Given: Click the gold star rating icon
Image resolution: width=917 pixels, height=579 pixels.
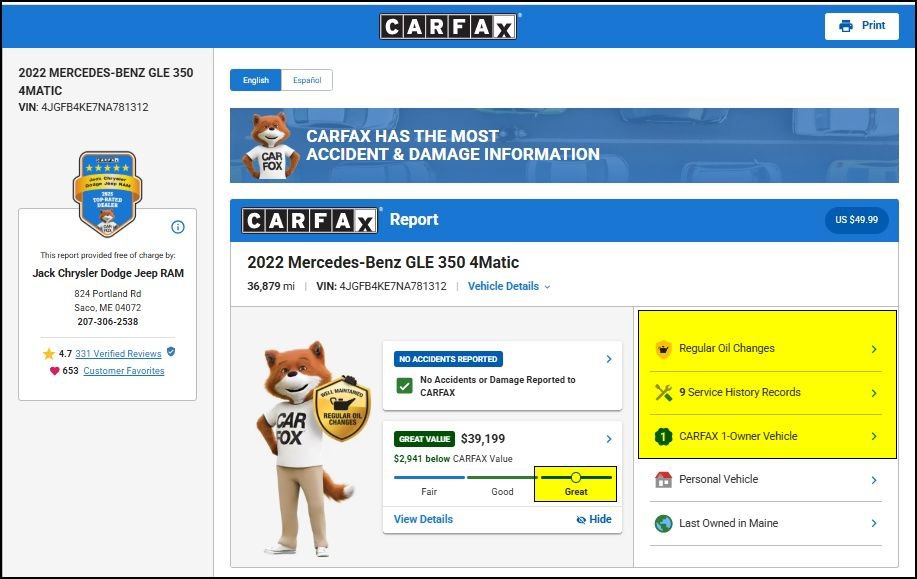Looking at the screenshot, I should click(x=49, y=354).
